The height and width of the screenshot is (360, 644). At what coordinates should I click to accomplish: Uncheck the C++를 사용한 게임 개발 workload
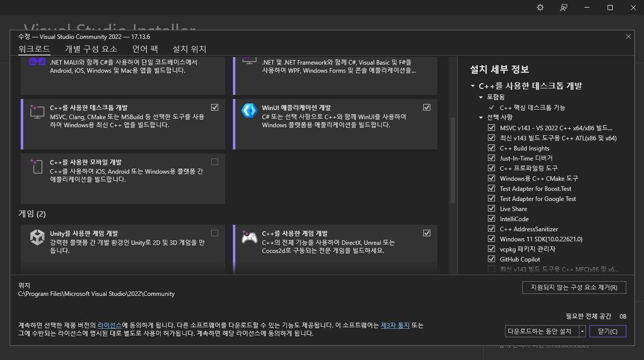click(x=427, y=233)
